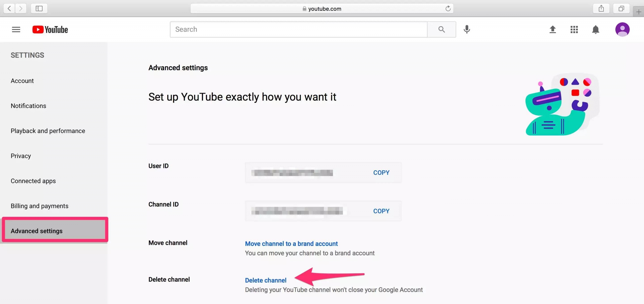Click the Delete channel link

pyautogui.click(x=266, y=280)
